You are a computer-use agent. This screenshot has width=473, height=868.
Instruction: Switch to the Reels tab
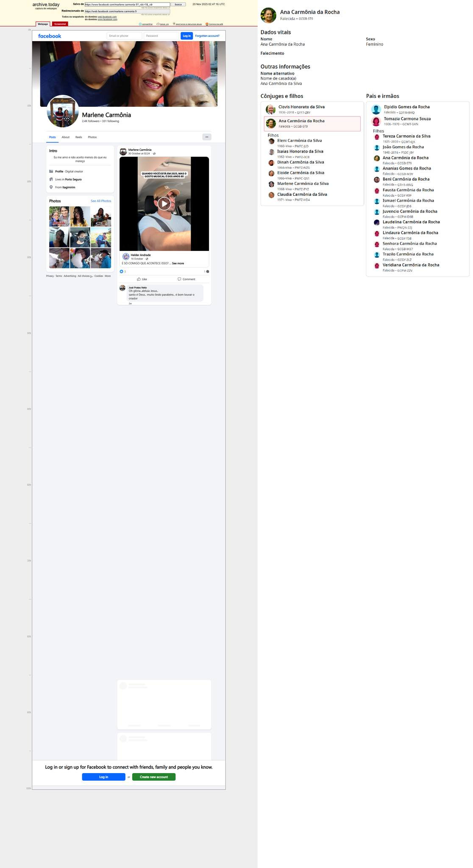point(78,137)
